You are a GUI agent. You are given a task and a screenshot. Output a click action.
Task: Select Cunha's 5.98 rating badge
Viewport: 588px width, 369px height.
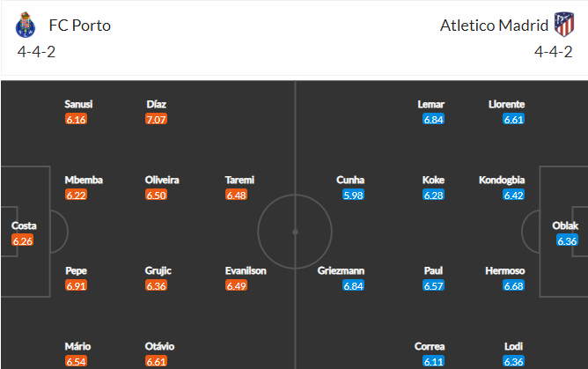pos(353,195)
